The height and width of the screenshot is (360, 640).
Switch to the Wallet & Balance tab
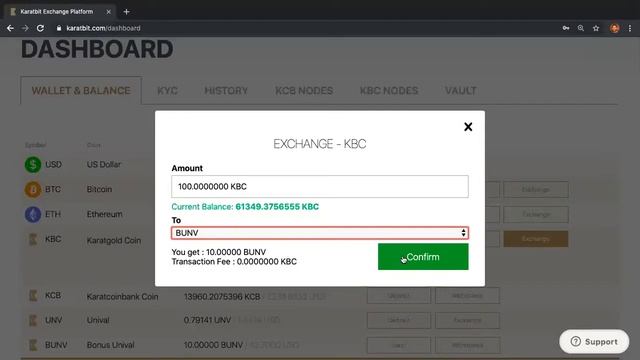(x=81, y=91)
